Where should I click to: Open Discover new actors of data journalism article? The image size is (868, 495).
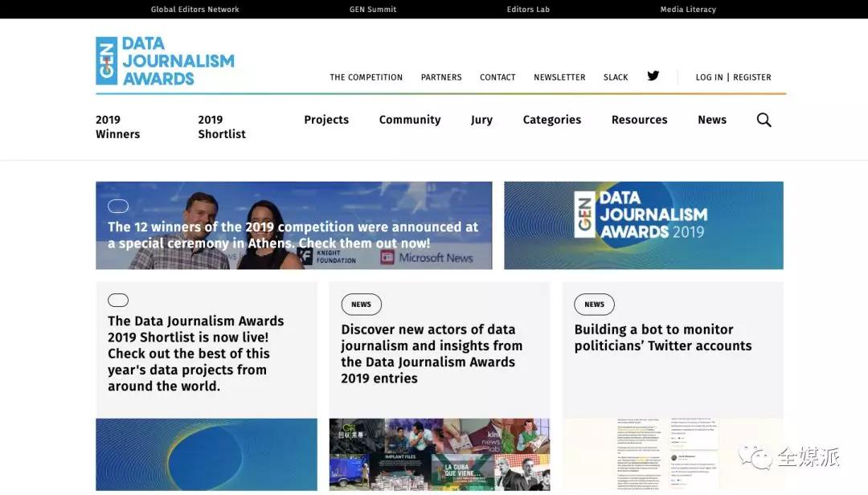[x=432, y=354]
